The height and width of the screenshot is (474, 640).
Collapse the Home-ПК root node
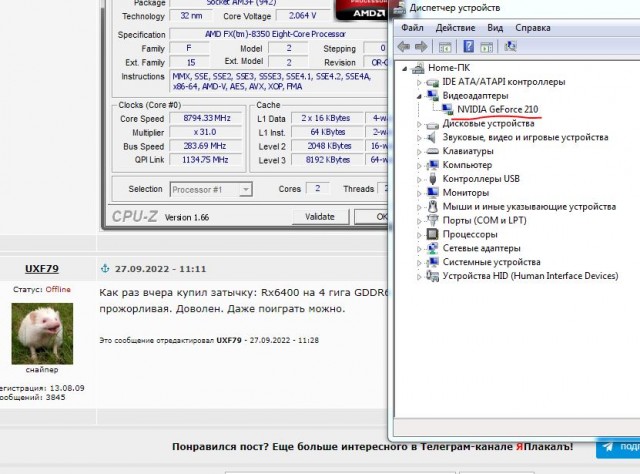404,69
